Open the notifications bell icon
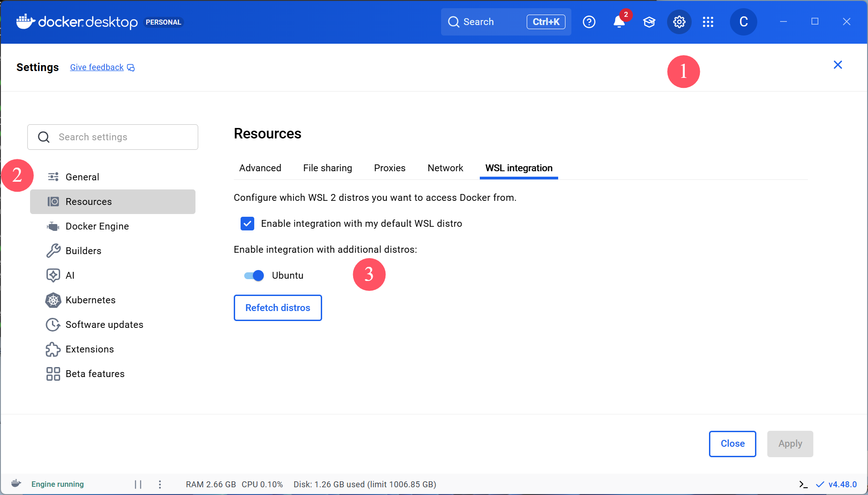Screen dimensions: 868x495 click(619, 22)
